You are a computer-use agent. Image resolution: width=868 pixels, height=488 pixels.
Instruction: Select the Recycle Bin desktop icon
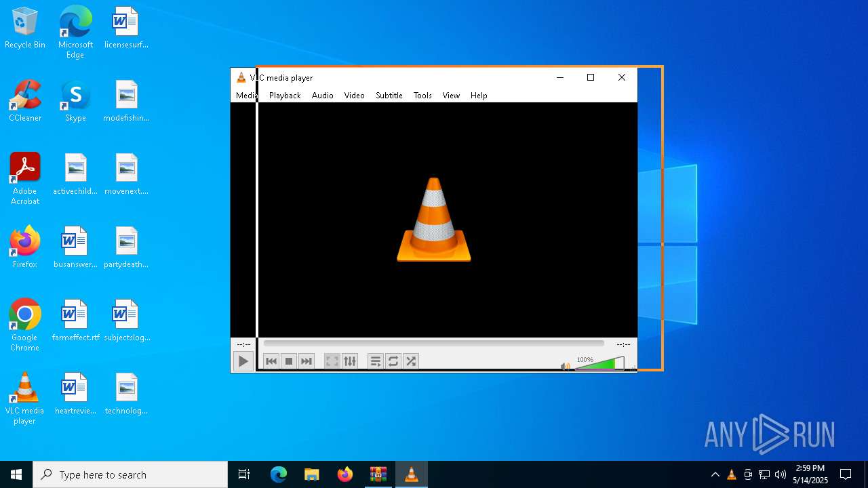click(25, 28)
